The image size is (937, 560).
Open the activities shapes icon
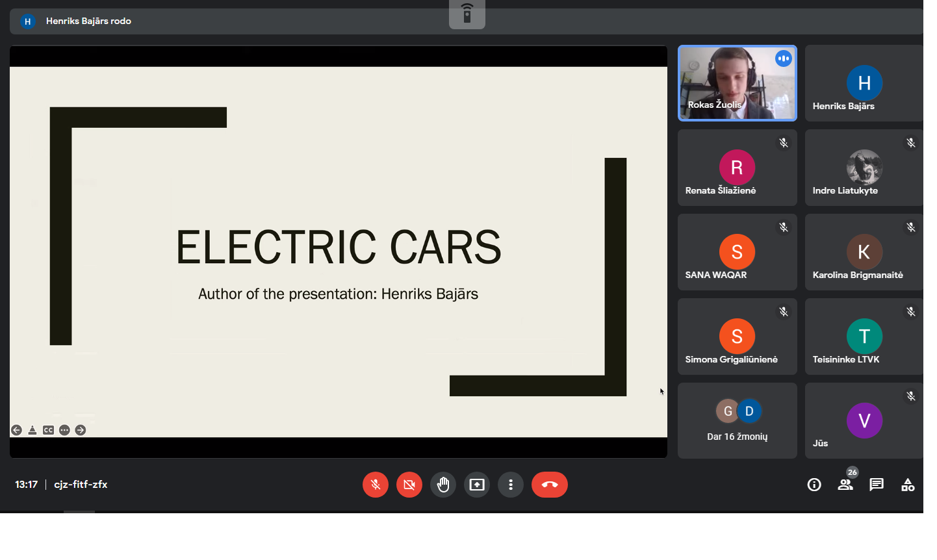[x=908, y=485]
